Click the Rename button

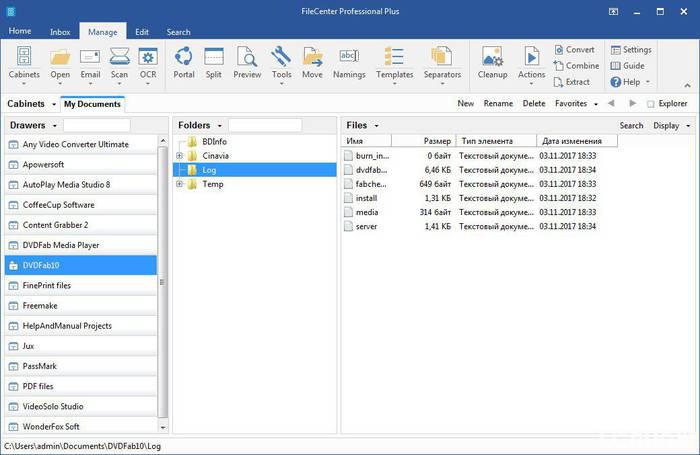point(498,104)
